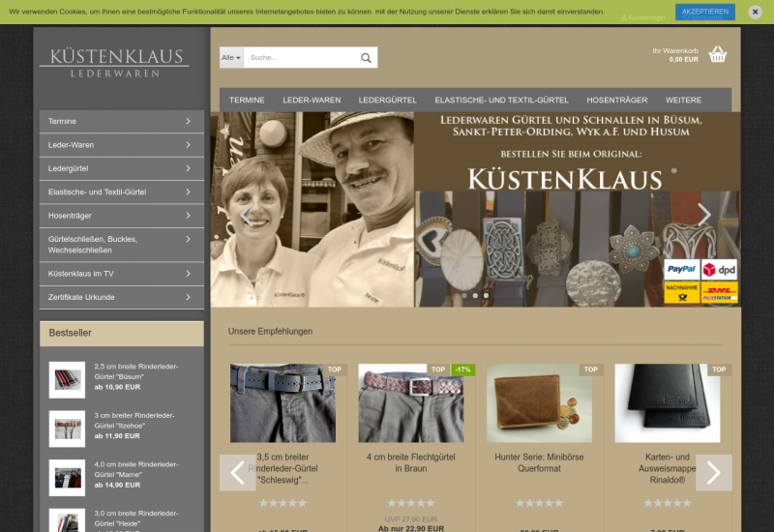Rate the Schleswig belt using stars
Viewport: 774px width, 532px height.
(283, 503)
